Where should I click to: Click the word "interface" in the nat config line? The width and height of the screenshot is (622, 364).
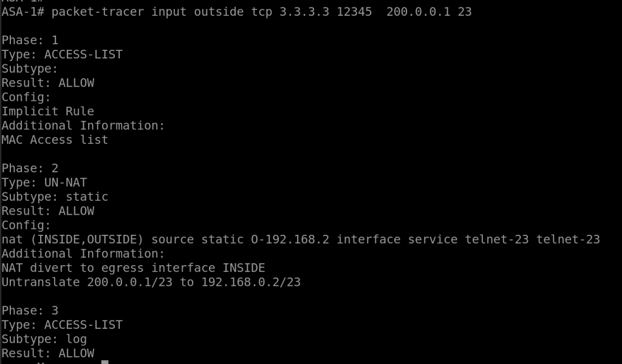pyautogui.click(x=369, y=239)
